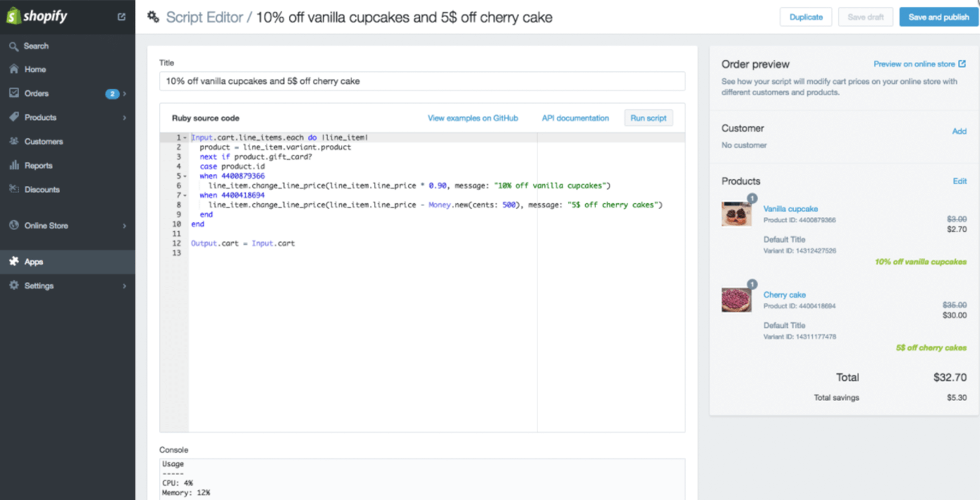
Task: Click the Products tag icon
Action: (14, 117)
